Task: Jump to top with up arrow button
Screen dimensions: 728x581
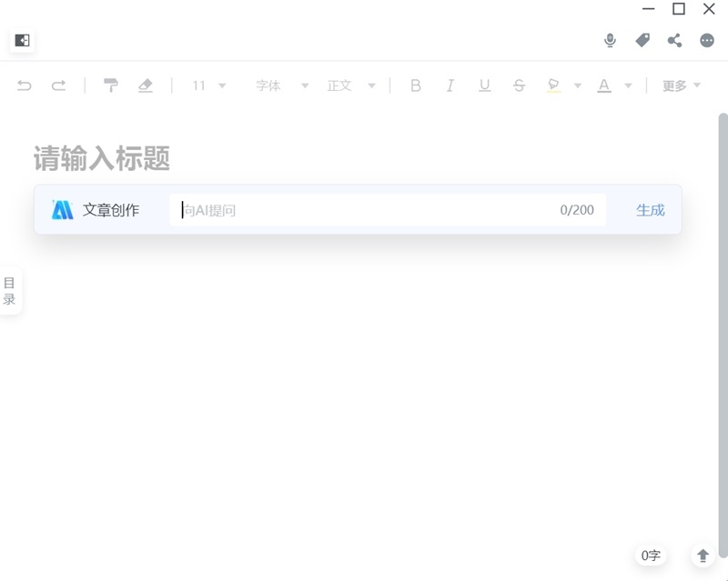Action: 703,556
